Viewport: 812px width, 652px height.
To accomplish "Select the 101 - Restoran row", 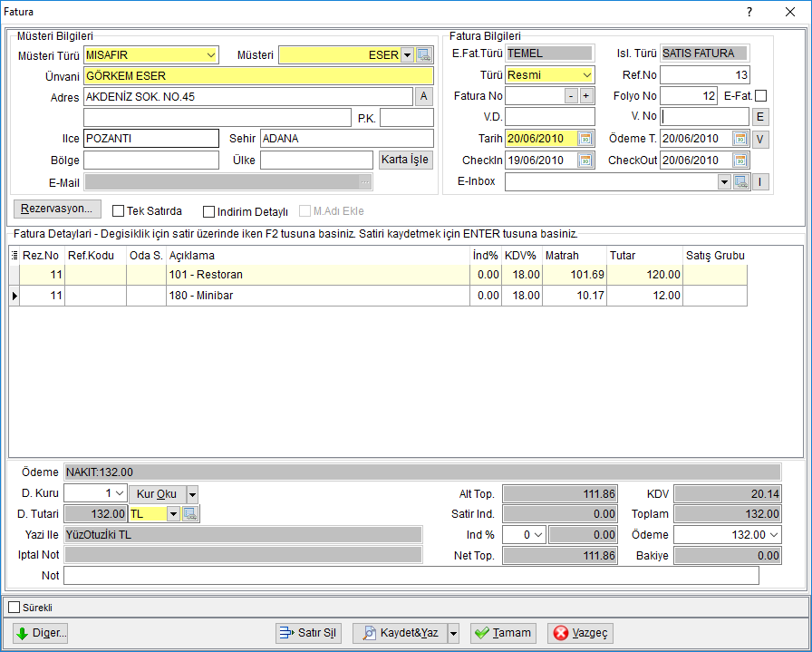I will (x=378, y=275).
